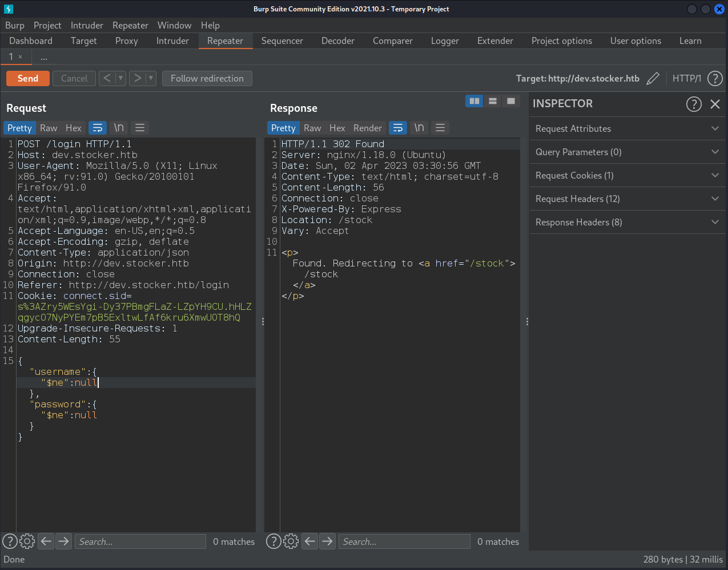Select the side-by-side layout icon
The image size is (728, 570).
pos(474,101)
